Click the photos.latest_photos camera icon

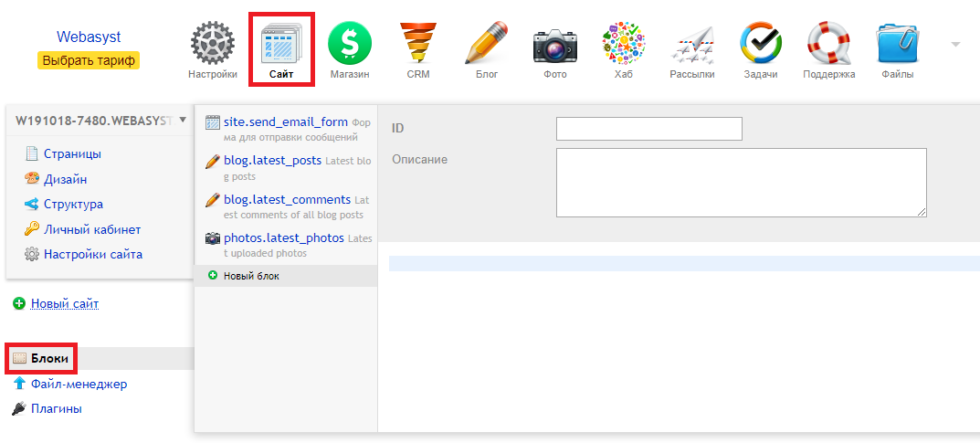[213, 238]
